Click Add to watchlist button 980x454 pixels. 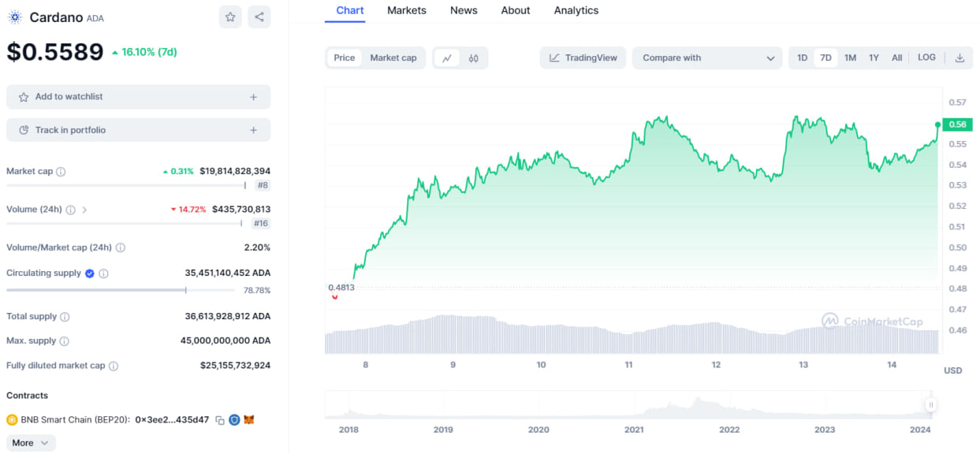click(138, 97)
